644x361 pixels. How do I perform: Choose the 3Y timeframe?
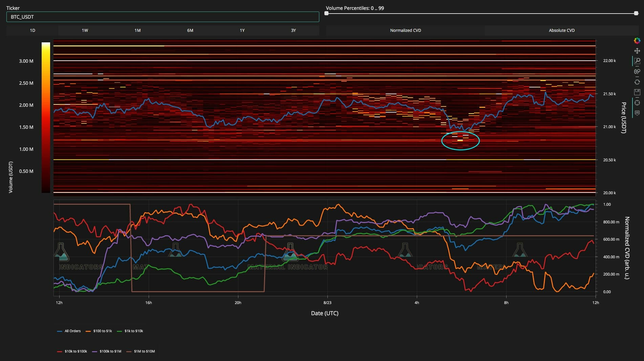tap(294, 31)
